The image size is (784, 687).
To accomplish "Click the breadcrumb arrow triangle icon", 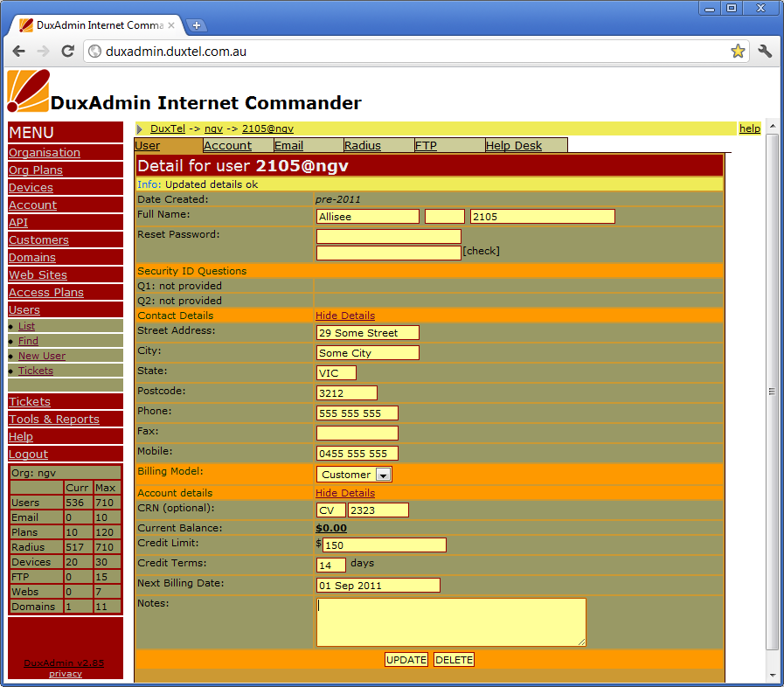I will pyautogui.click(x=140, y=129).
